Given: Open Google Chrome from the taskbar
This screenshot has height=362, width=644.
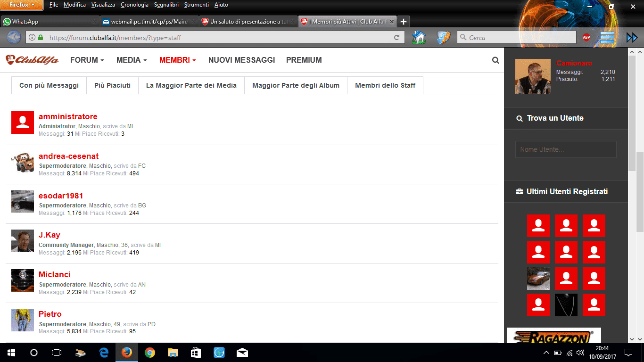Looking at the screenshot, I should (150, 353).
